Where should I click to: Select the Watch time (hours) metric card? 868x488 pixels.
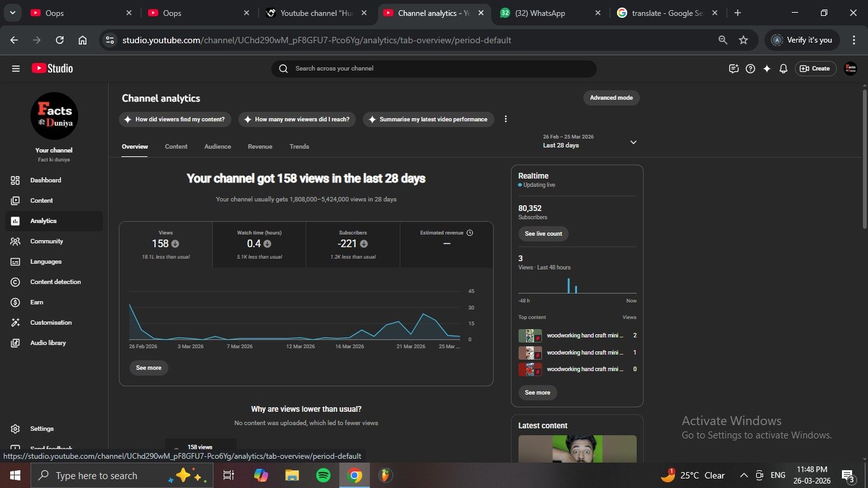click(259, 245)
